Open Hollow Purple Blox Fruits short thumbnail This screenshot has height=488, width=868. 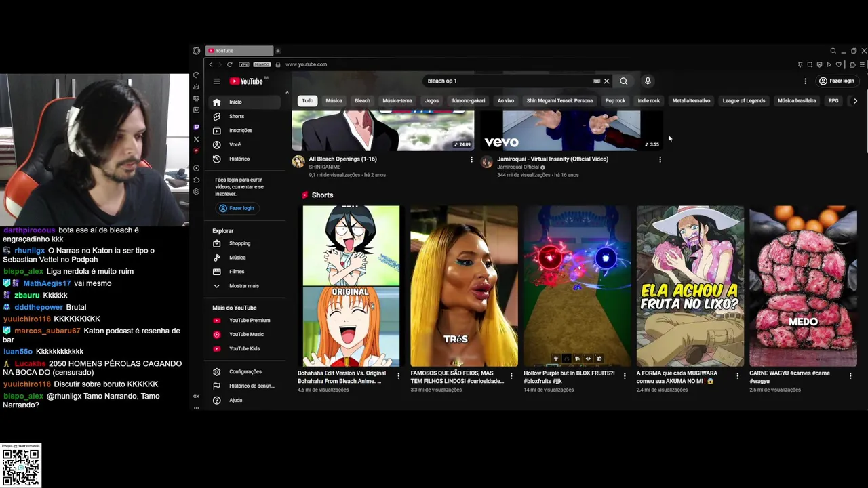577,286
